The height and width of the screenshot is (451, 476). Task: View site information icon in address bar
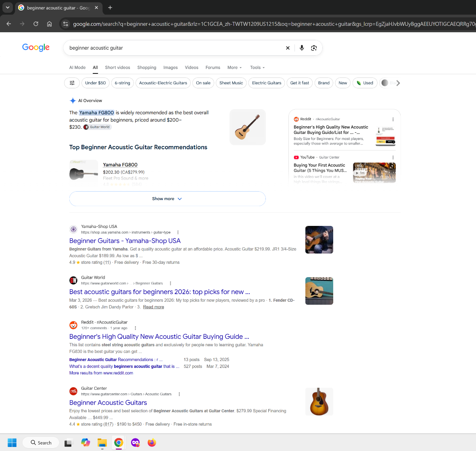(66, 24)
